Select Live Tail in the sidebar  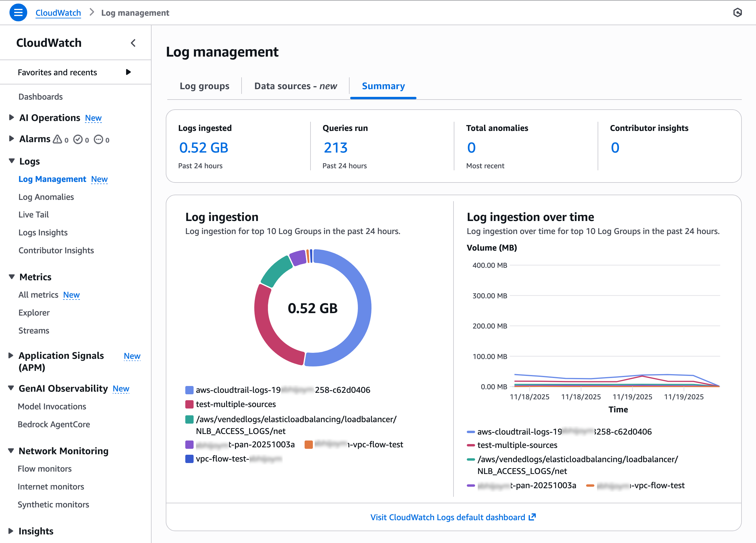33,214
